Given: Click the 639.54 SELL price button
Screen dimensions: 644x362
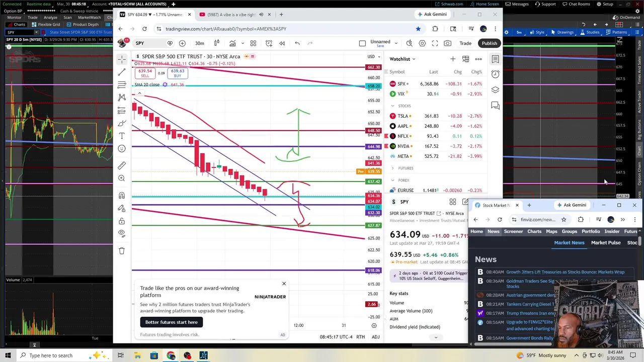Looking at the screenshot, I should coord(145,73).
